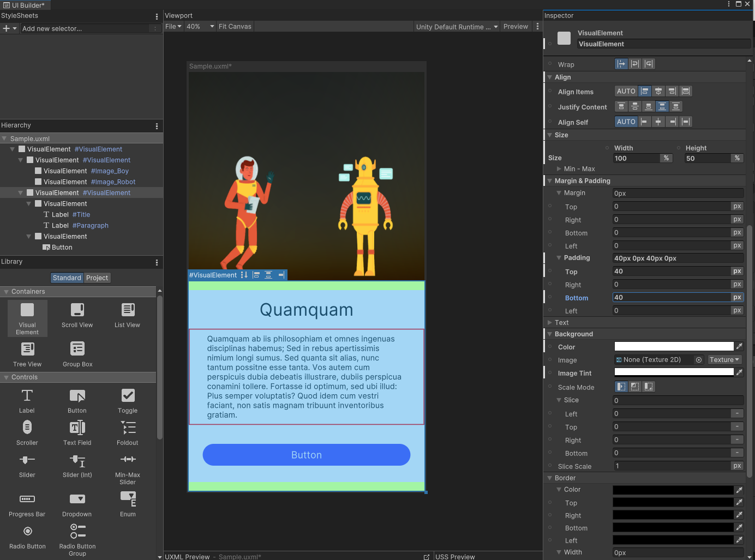Select the Scroll View container icon
The width and height of the screenshot is (755, 560).
(x=77, y=310)
